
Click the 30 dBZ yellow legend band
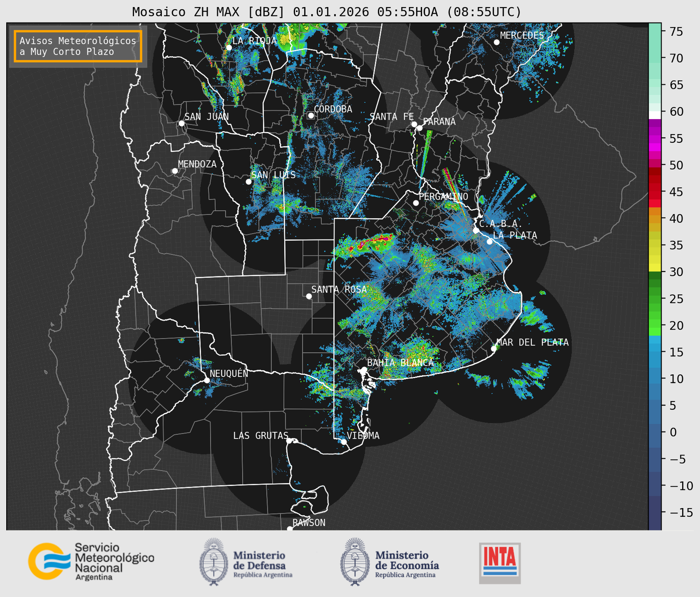(655, 268)
